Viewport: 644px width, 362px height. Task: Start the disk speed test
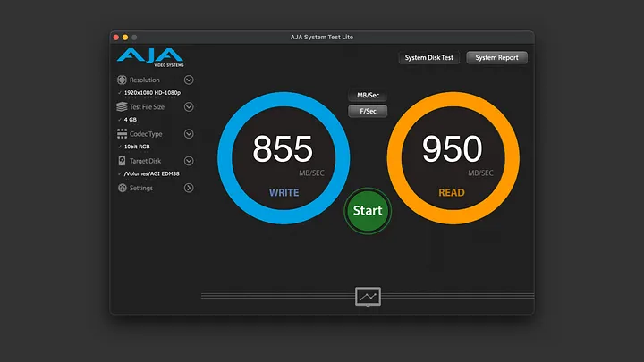[x=368, y=211]
